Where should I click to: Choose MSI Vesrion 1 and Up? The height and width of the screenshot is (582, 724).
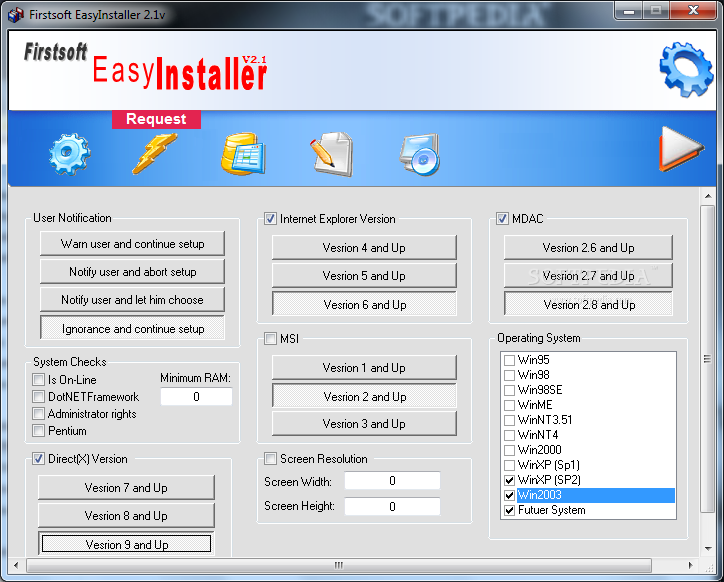(x=364, y=368)
